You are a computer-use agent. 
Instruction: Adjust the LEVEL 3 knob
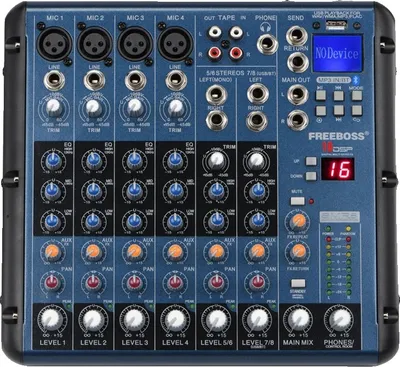[x=134, y=319]
